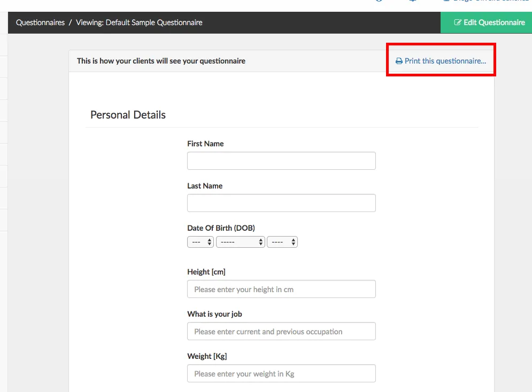Image resolution: width=532 pixels, height=392 pixels.
Task: Click the pencil icon on Edit Questionnaire
Action: click(458, 23)
